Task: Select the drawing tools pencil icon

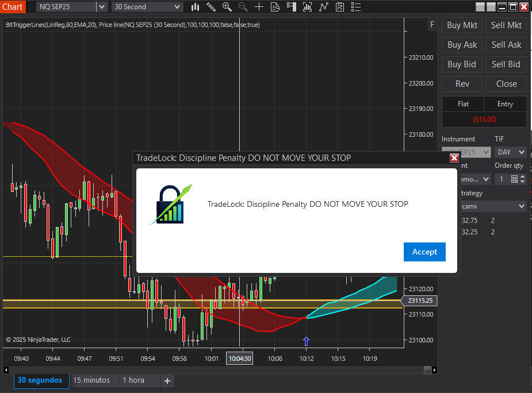Action: [x=211, y=7]
